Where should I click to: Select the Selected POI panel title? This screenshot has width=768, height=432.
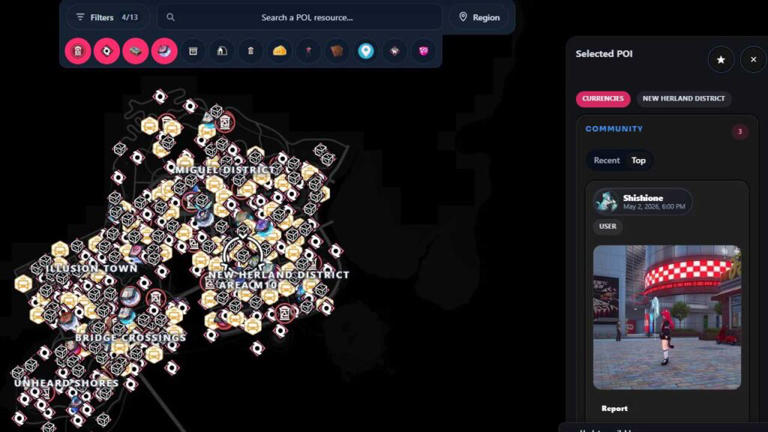(x=604, y=54)
